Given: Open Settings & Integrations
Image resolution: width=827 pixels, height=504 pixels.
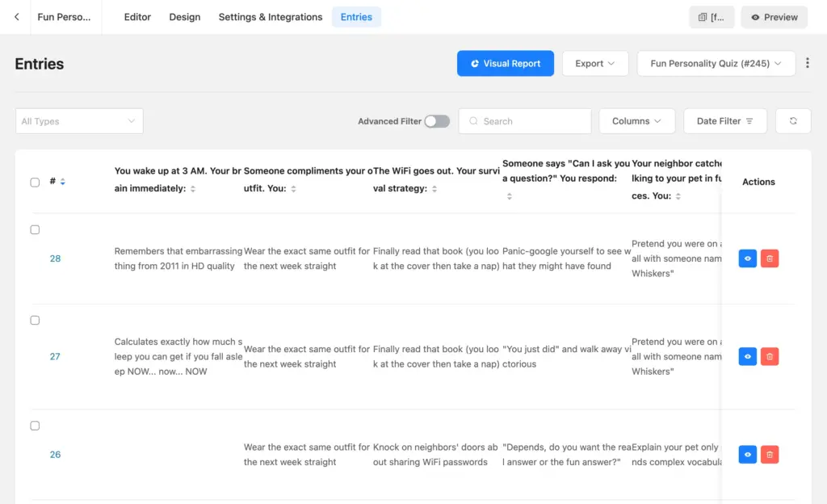Looking at the screenshot, I should [x=270, y=16].
